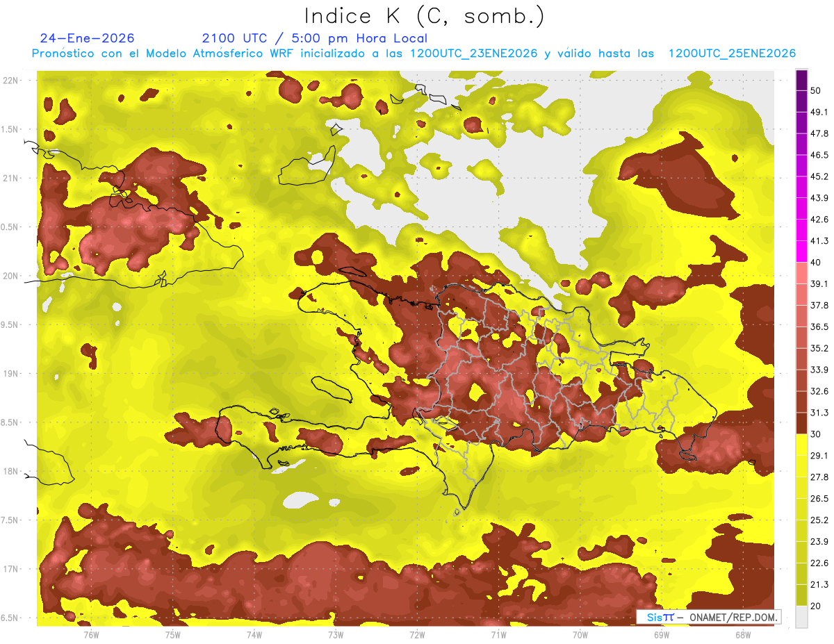The image size is (834, 644).
Task: Click legend value '22.6'
Action: 819,563
